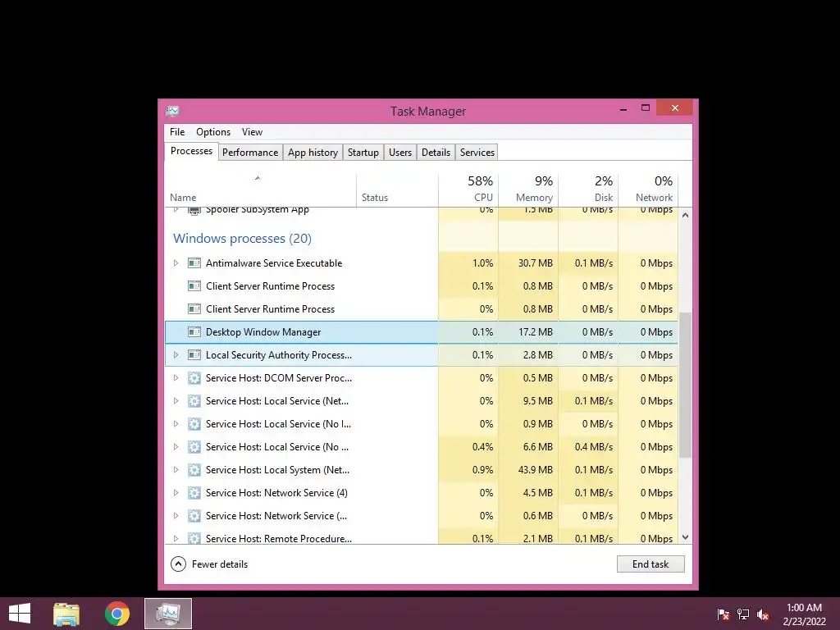Click the Windows processes (20) group heading
The image size is (840, 630).
[x=242, y=239]
